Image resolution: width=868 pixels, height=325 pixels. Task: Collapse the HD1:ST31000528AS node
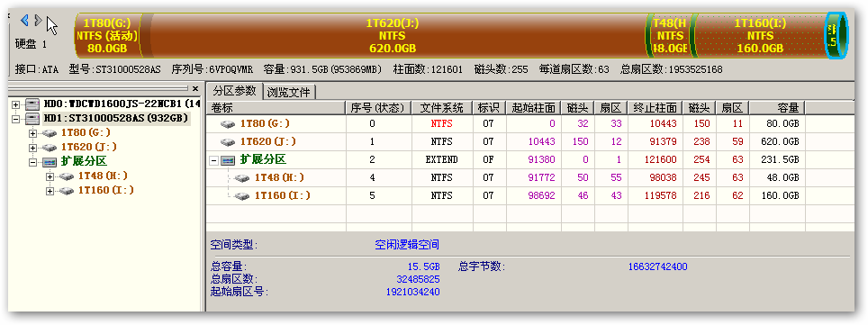tap(15, 118)
